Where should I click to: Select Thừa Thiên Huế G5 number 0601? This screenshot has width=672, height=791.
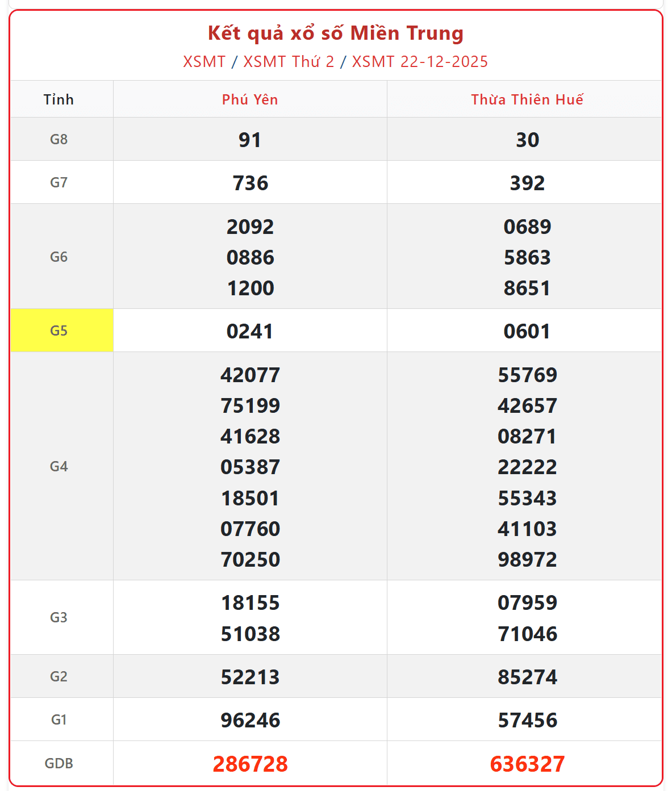tap(527, 331)
